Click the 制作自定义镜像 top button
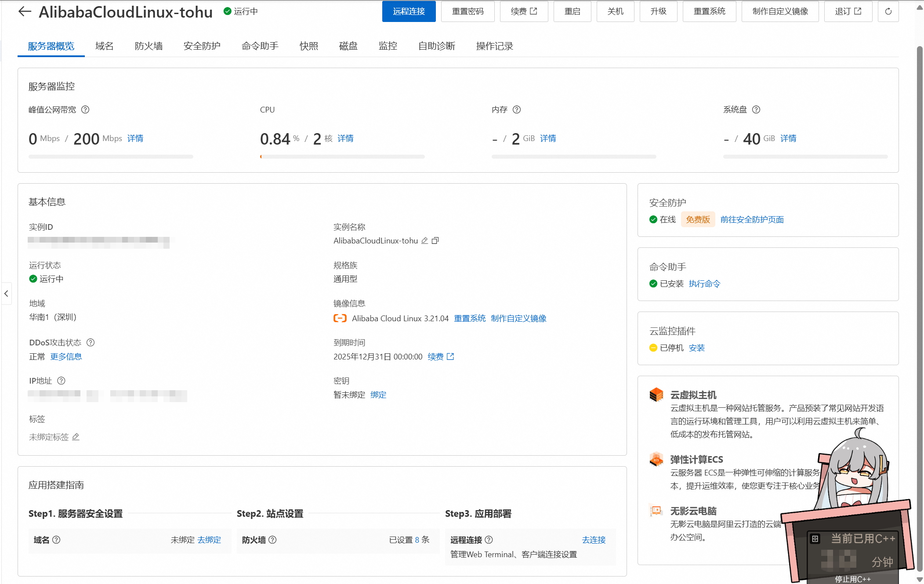924x584 pixels. [780, 11]
